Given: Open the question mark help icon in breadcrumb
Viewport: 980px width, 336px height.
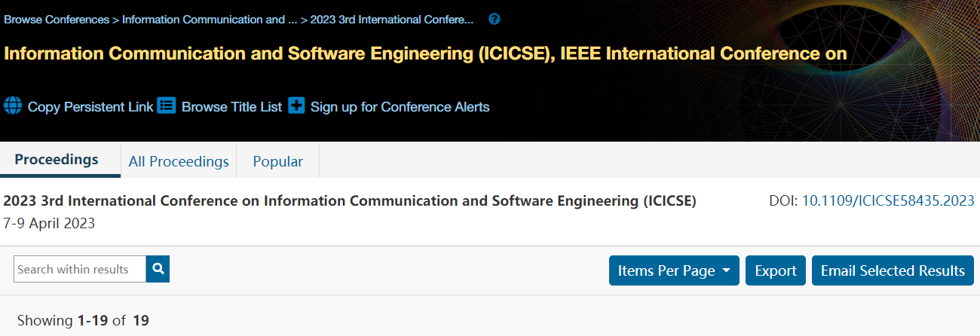Looking at the screenshot, I should coord(495,20).
